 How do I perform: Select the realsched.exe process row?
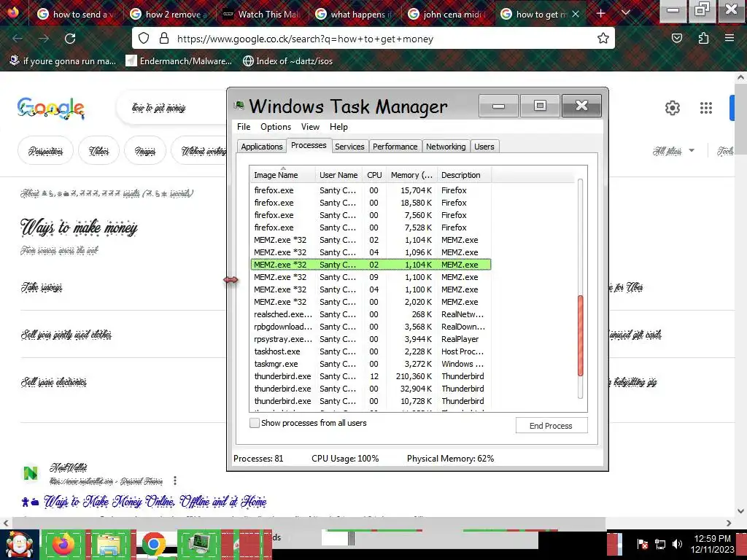[371, 314]
